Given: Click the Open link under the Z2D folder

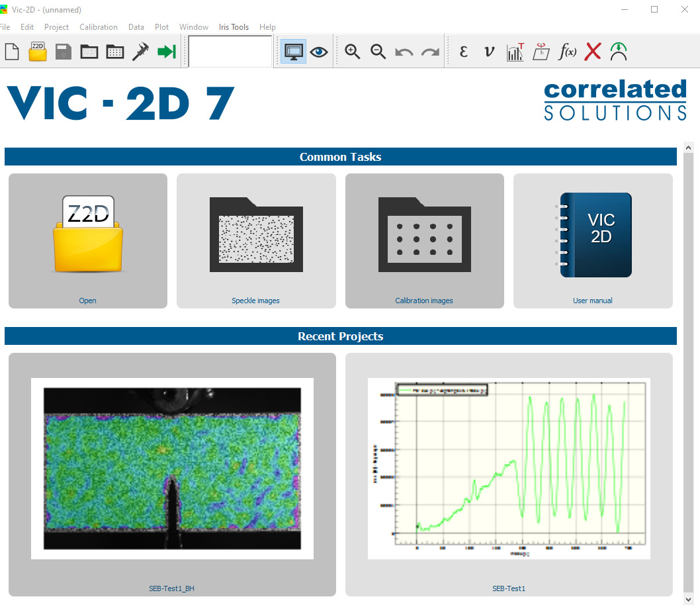Looking at the screenshot, I should tap(87, 301).
